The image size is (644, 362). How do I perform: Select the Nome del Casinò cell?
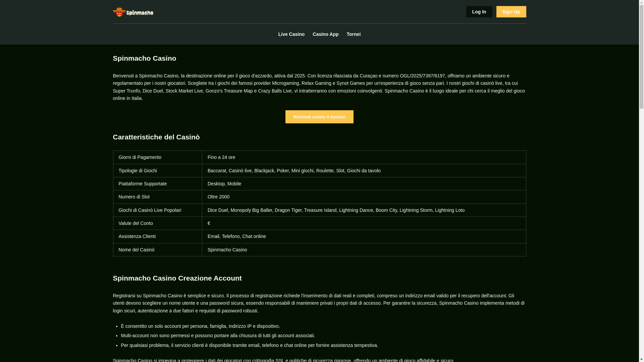pos(158,250)
